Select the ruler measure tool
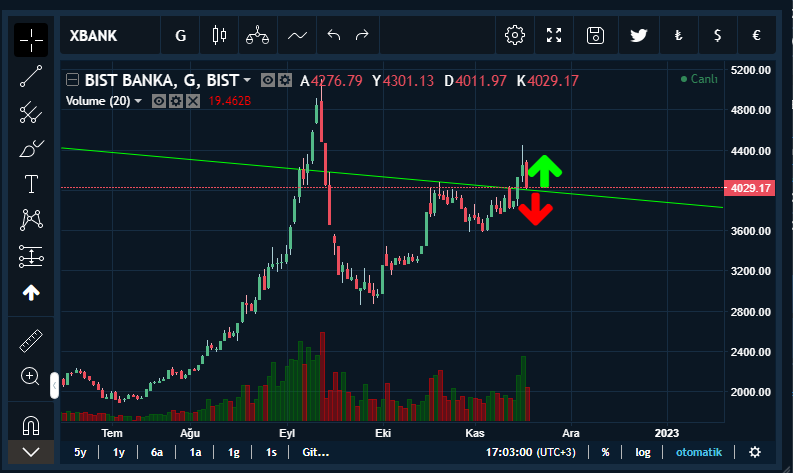The image size is (793, 473). [31, 340]
